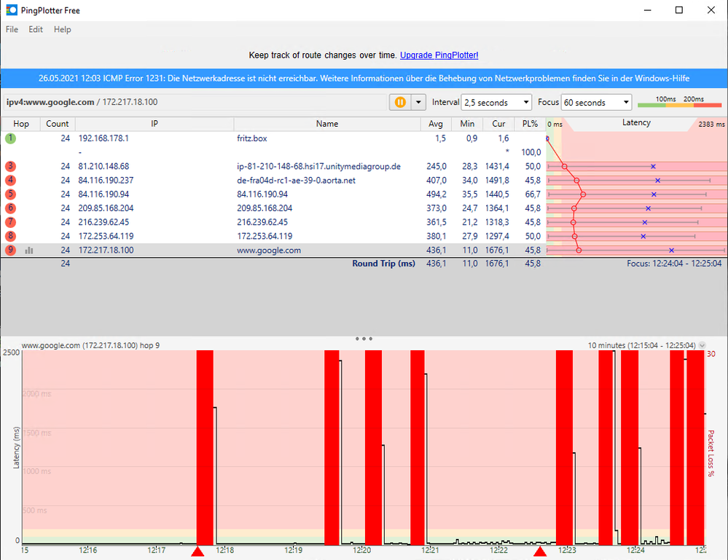Screen dimensions: 728x560
Task: Click the red hop 8 circle icon
Action: [10, 236]
